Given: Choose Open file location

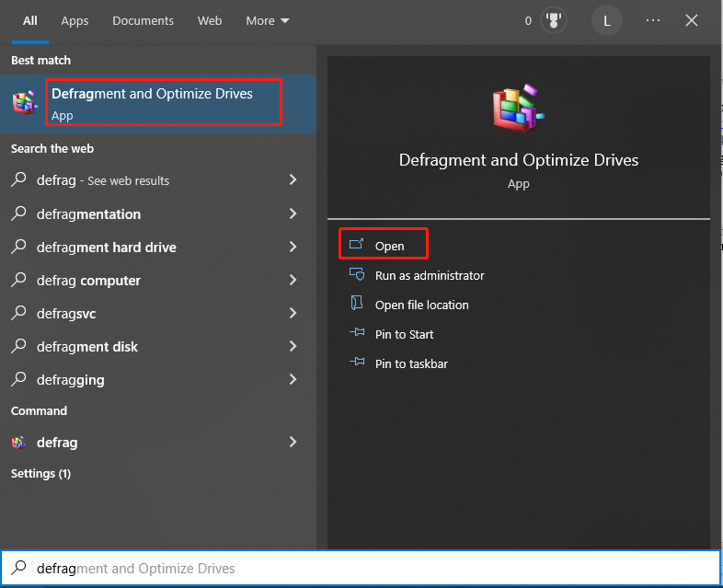Looking at the screenshot, I should pos(422,305).
